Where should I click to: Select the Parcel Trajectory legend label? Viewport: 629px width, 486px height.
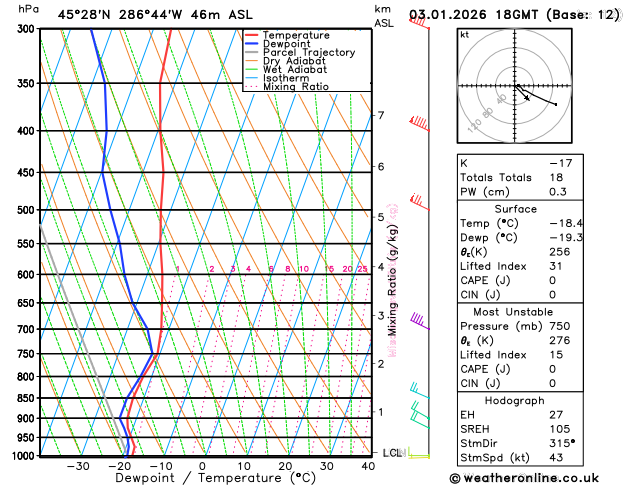point(309,53)
